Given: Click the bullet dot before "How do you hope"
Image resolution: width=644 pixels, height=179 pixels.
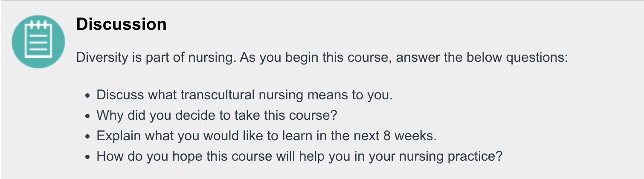Looking at the screenshot, I should (88, 157).
